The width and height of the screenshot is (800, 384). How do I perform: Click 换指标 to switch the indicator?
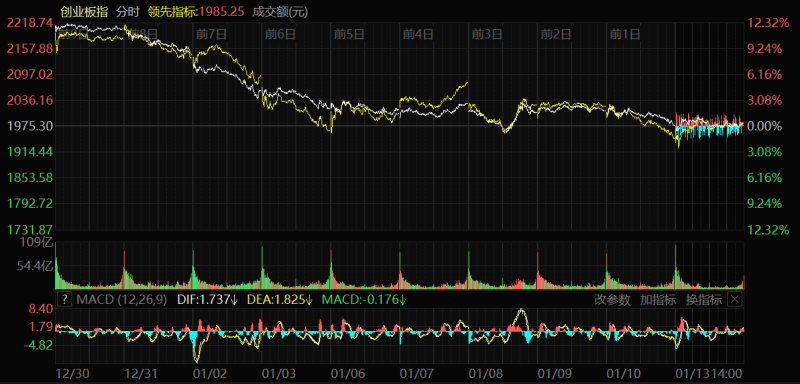tap(704, 300)
